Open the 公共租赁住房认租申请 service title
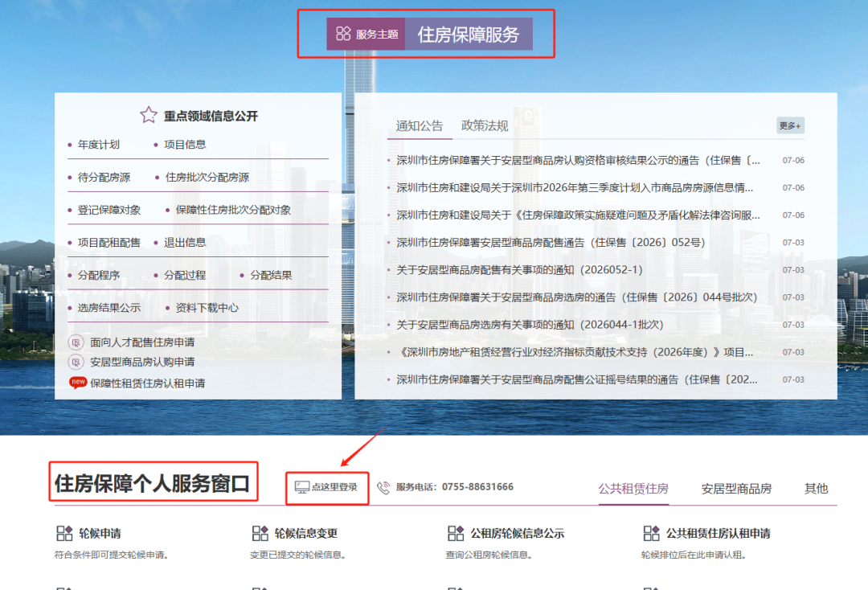Image resolution: width=868 pixels, height=590 pixels. pos(718,534)
